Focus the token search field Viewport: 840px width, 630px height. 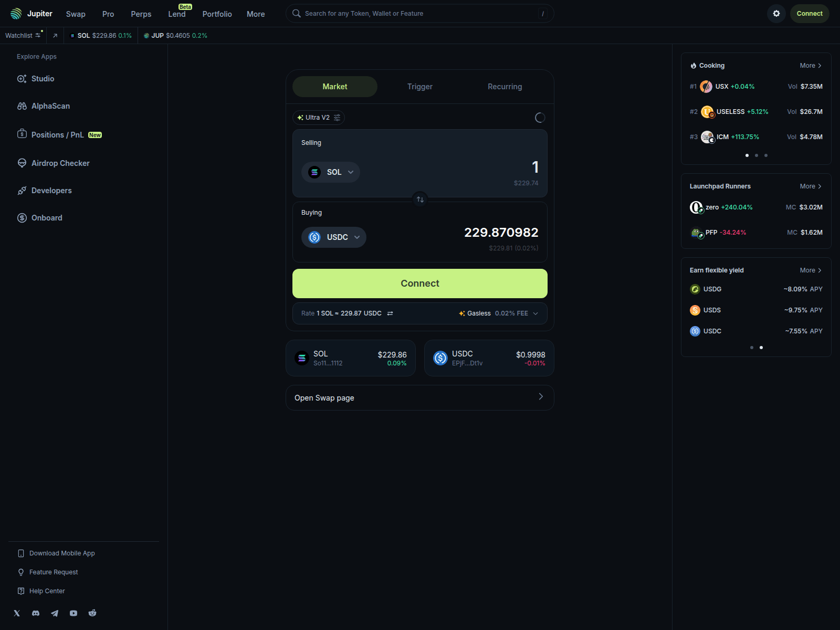pyautogui.click(x=420, y=14)
